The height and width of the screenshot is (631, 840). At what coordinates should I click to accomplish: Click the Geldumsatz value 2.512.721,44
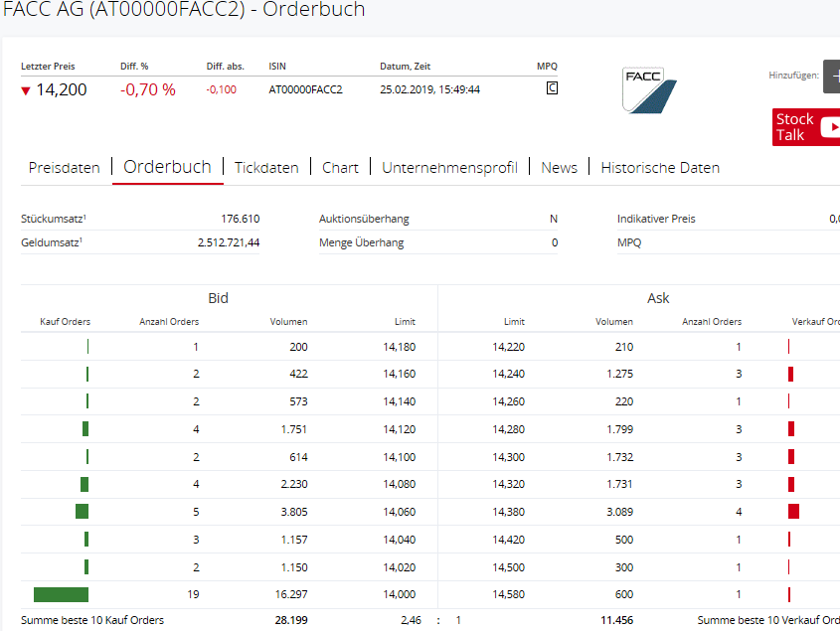coord(228,242)
